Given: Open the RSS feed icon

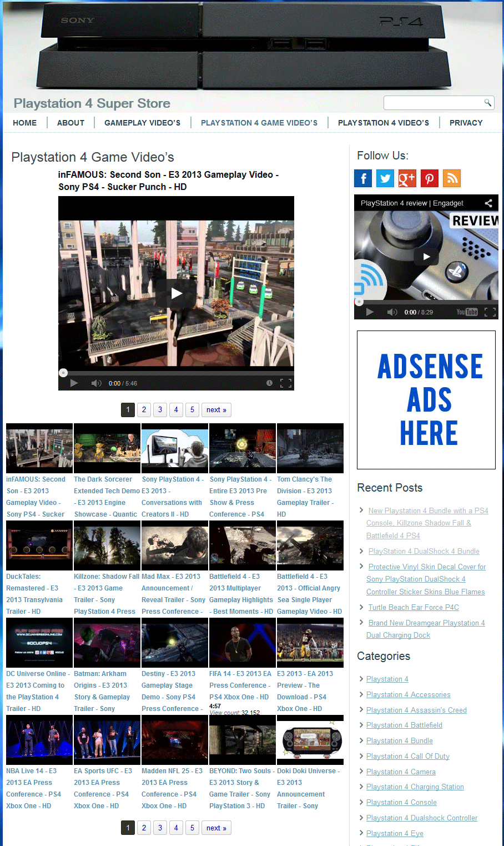Looking at the screenshot, I should (x=452, y=178).
